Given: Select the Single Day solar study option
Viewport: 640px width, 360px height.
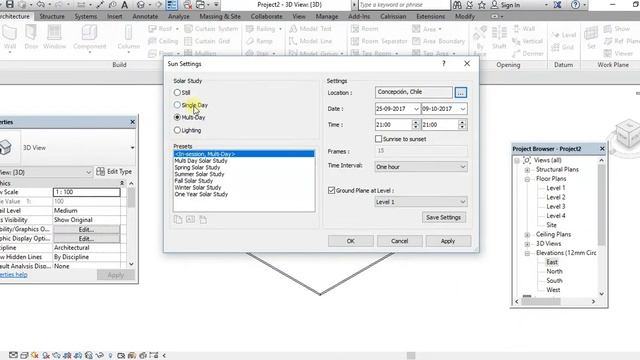Looking at the screenshot, I should click(x=177, y=105).
